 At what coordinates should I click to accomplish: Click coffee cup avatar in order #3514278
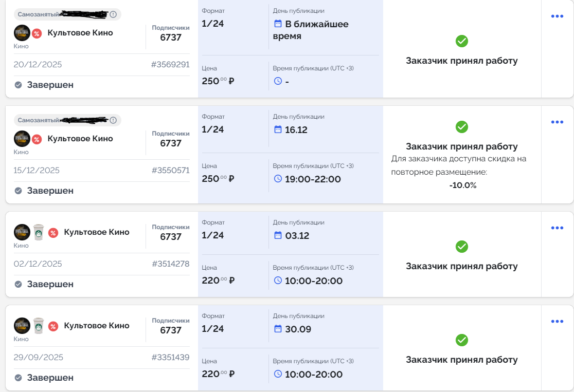pos(39,232)
